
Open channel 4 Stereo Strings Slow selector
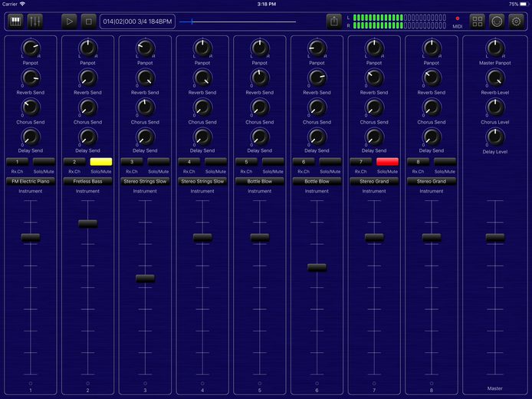[202, 181]
